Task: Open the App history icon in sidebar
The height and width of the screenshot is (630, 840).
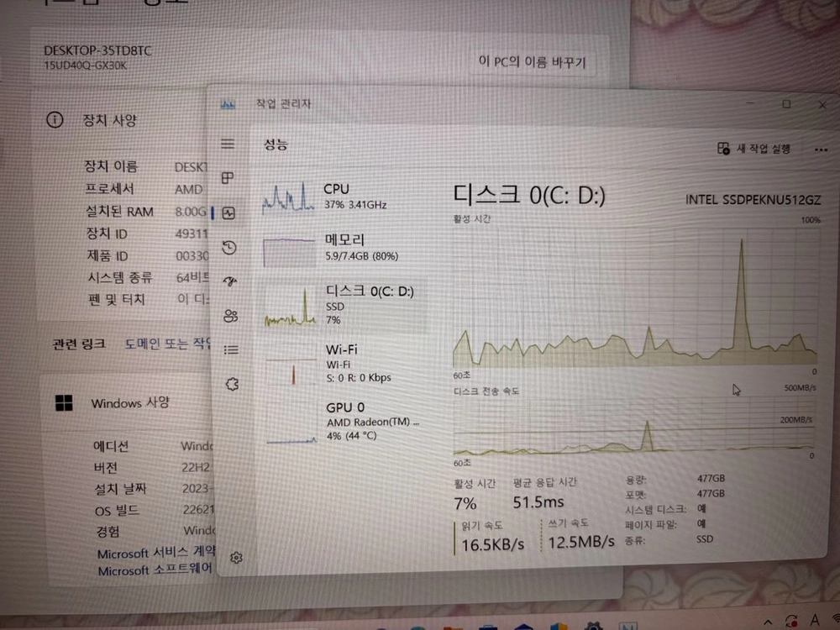Action: pos(229,247)
